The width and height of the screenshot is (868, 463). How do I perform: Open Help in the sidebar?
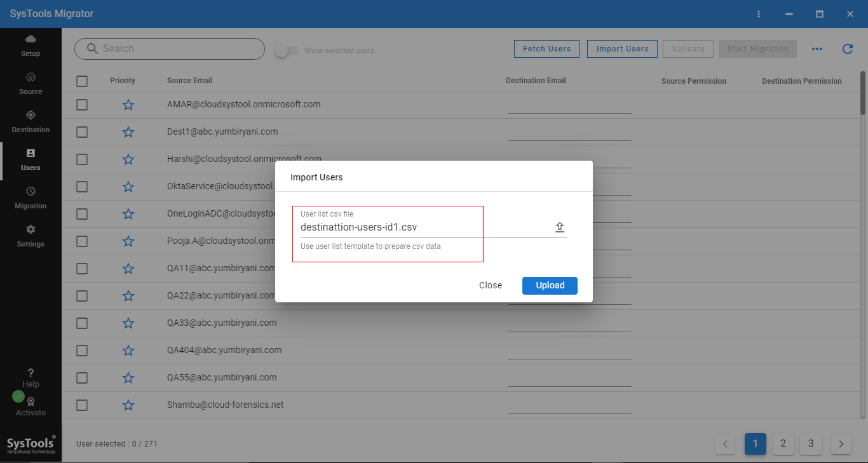[x=31, y=378]
